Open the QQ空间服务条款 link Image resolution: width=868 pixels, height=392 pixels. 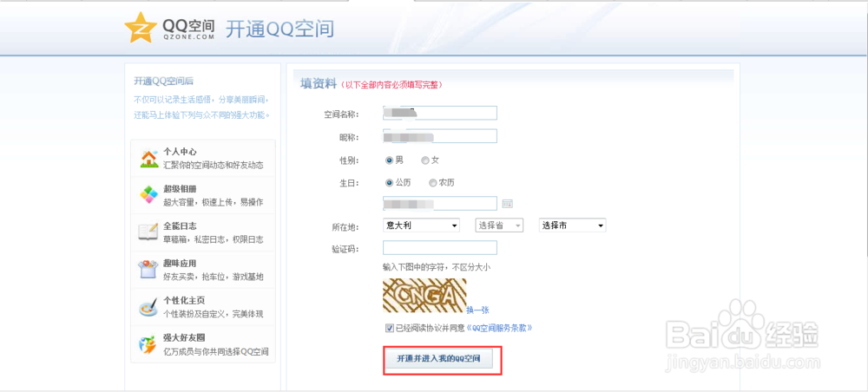click(x=500, y=328)
